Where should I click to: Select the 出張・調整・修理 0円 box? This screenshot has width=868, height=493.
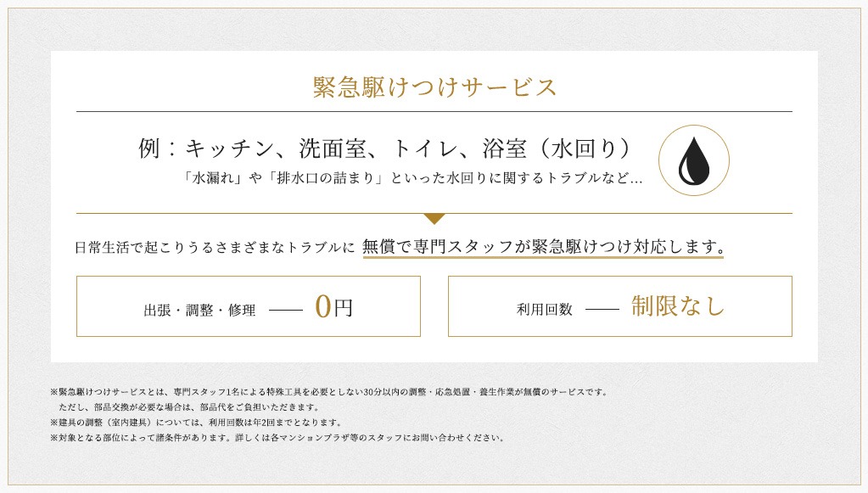click(249, 306)
